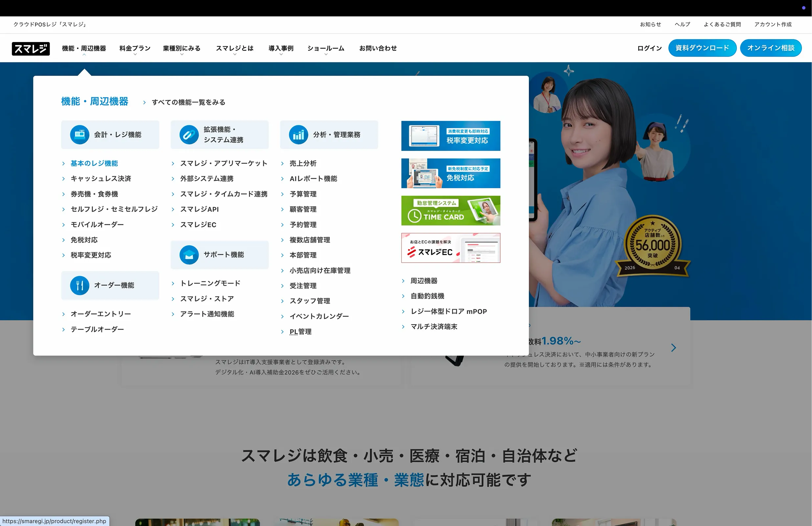
Task: Open the スマレジ・アプリマーケット link
Action: click(x=224, y=164)
